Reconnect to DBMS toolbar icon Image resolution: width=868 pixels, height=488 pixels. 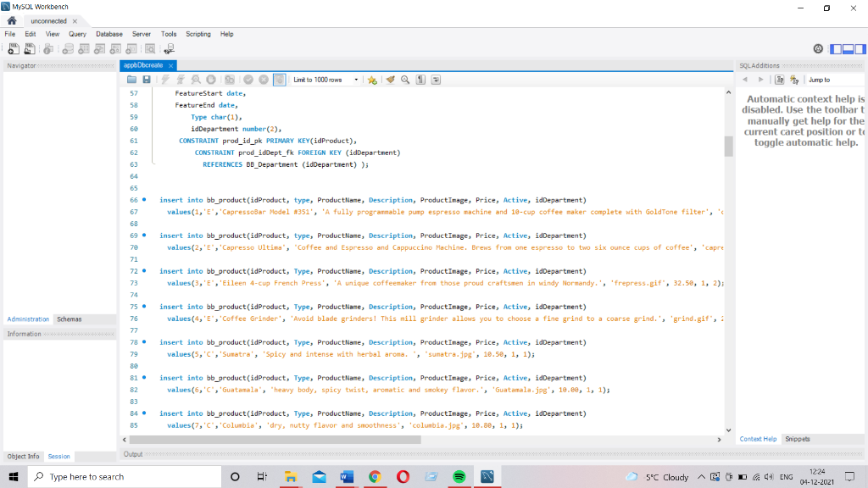tap(169, 49)
